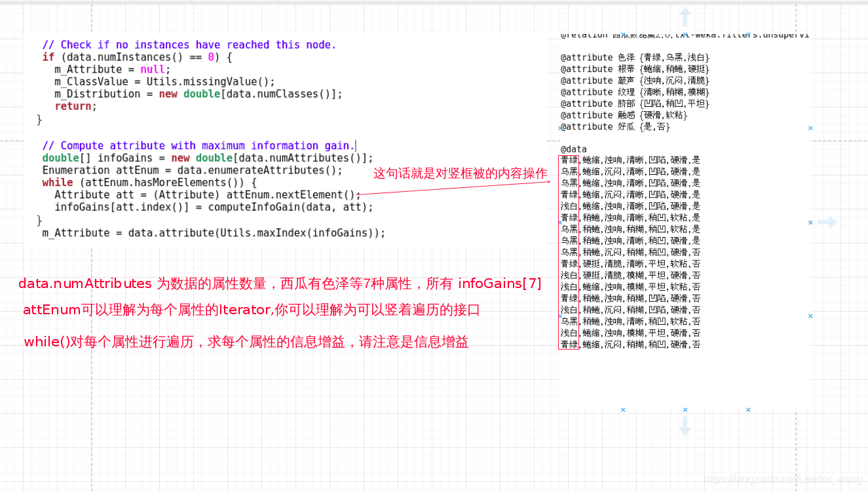Click the right-edge connection point beside the 好瓜 attribute line
Viewport: 868px width, 491px height.
pyautogui.click(x=810, y=128)
